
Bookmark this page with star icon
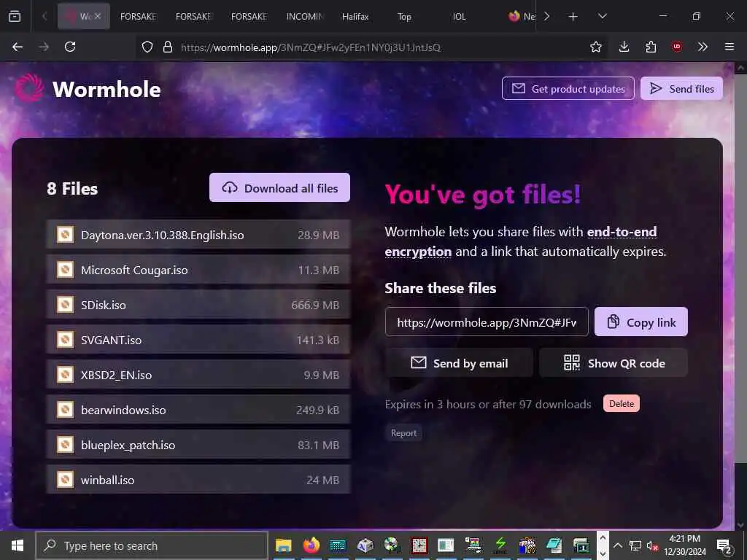pos(596,47)
